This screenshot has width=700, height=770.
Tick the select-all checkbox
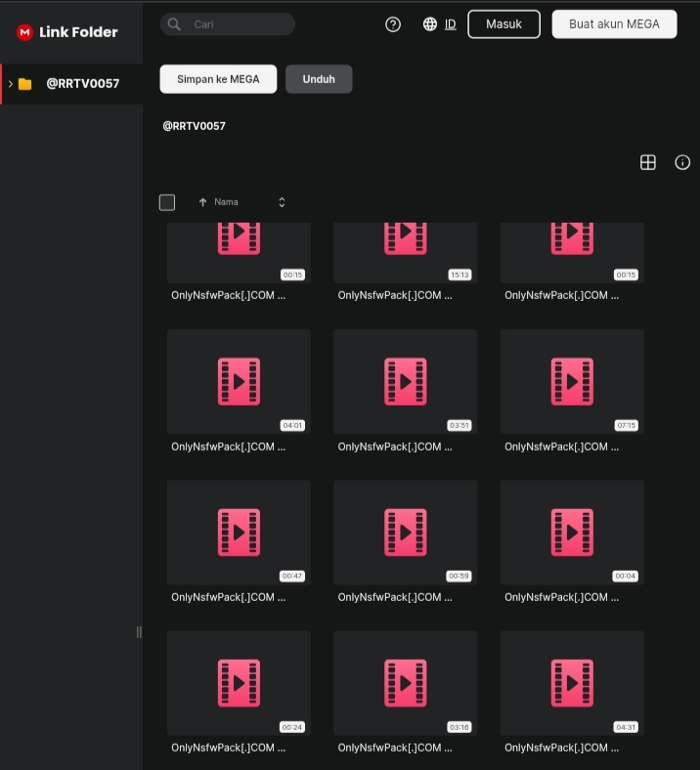[167, 202]
